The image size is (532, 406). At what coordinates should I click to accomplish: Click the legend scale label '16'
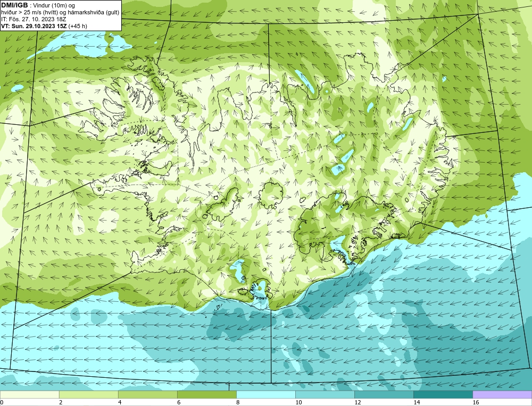coord(475,403)
